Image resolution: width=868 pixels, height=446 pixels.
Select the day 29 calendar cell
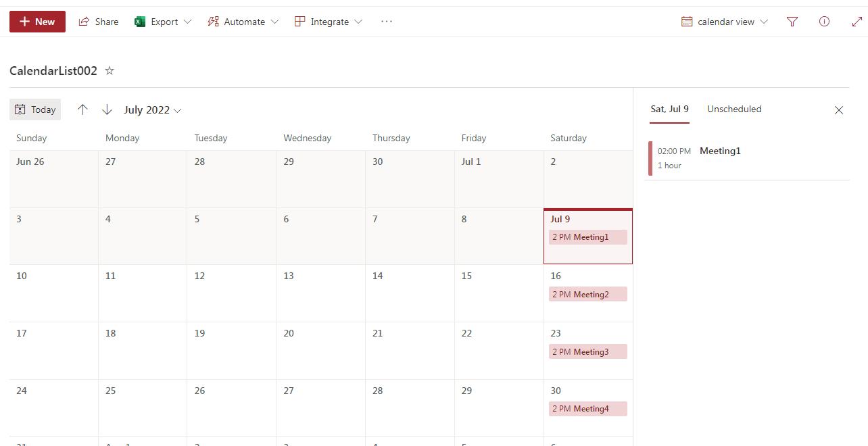coord(499,408)
